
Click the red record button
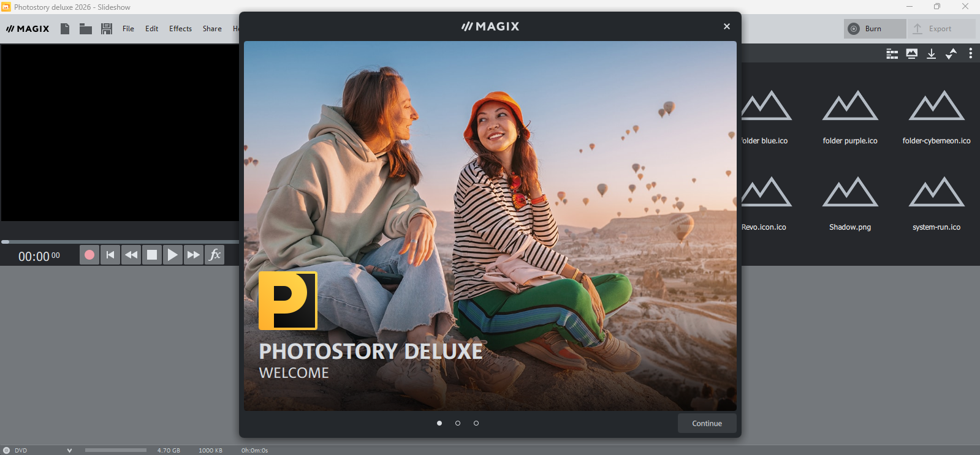click(89, 255)
